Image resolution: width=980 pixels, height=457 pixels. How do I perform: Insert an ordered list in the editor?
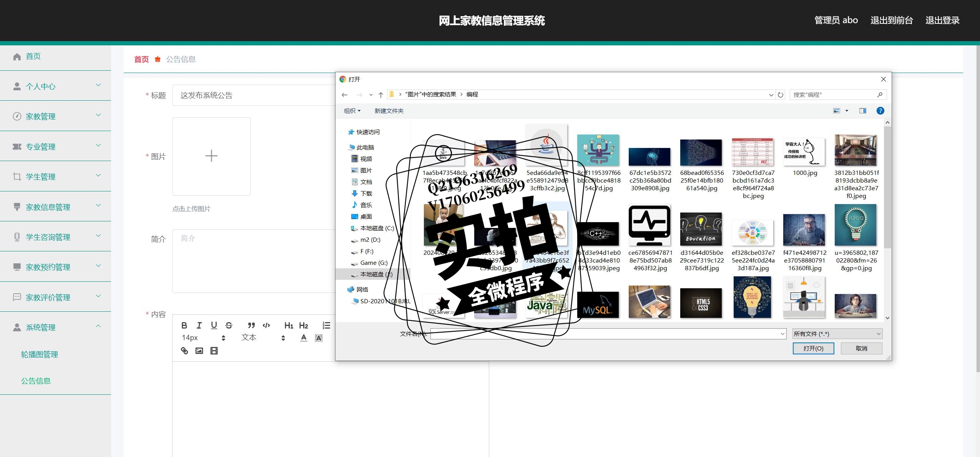326,326
